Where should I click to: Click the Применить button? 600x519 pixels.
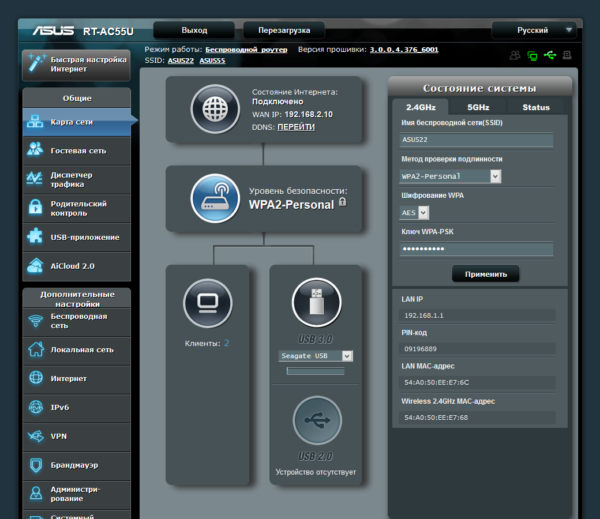[486, 274]
